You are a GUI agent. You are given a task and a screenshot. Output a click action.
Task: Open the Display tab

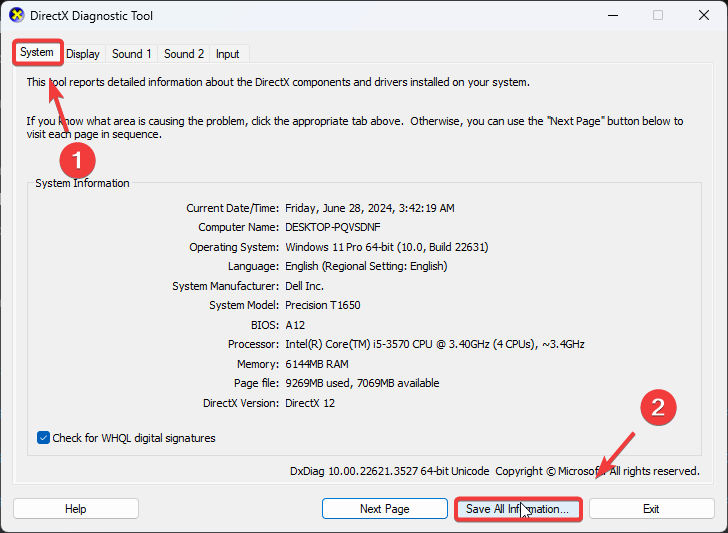coord(83,54)
